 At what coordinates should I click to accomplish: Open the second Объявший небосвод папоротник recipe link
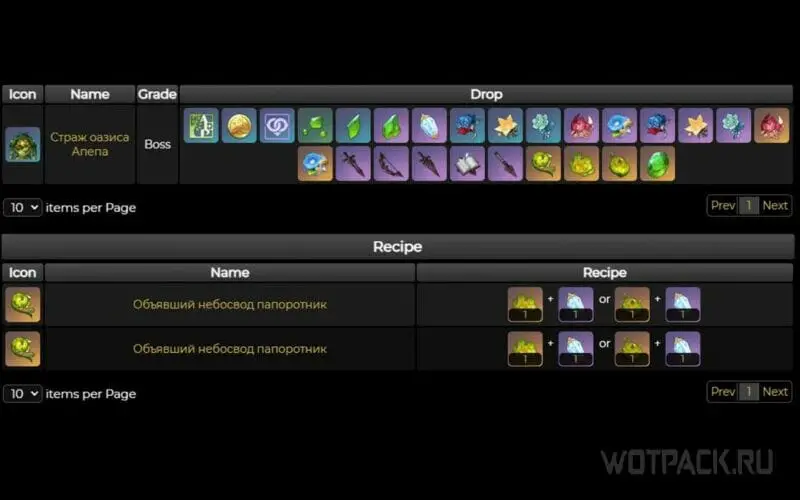[x=230, y=349]
